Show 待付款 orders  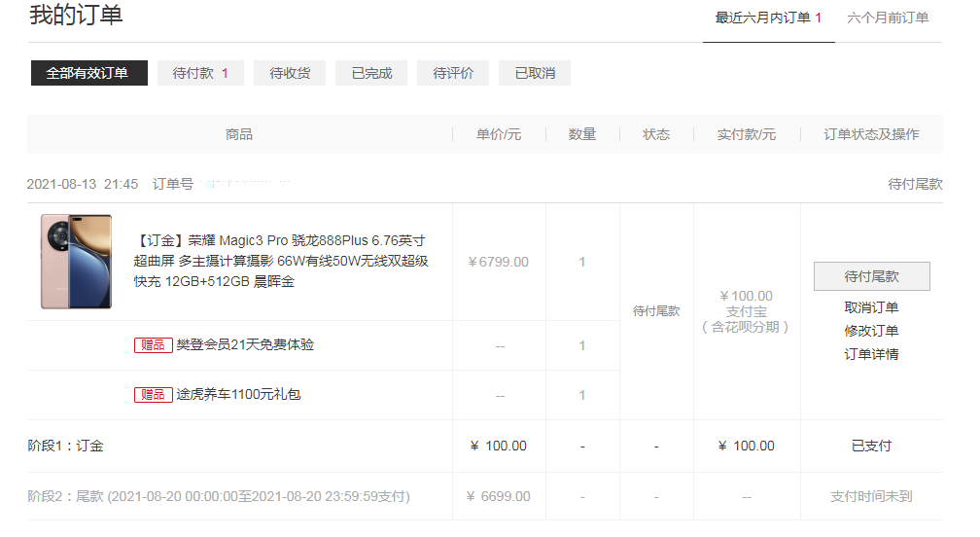[x=200, y=73]
